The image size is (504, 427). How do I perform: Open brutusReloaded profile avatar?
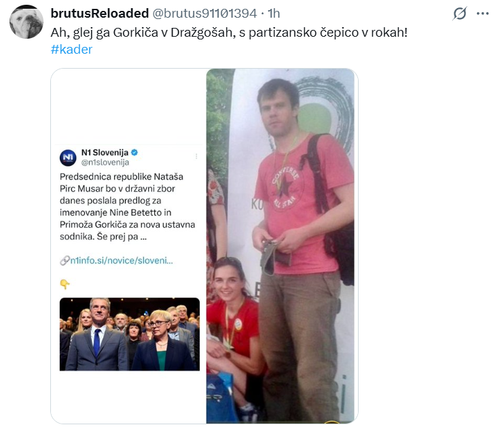[26, 22]
